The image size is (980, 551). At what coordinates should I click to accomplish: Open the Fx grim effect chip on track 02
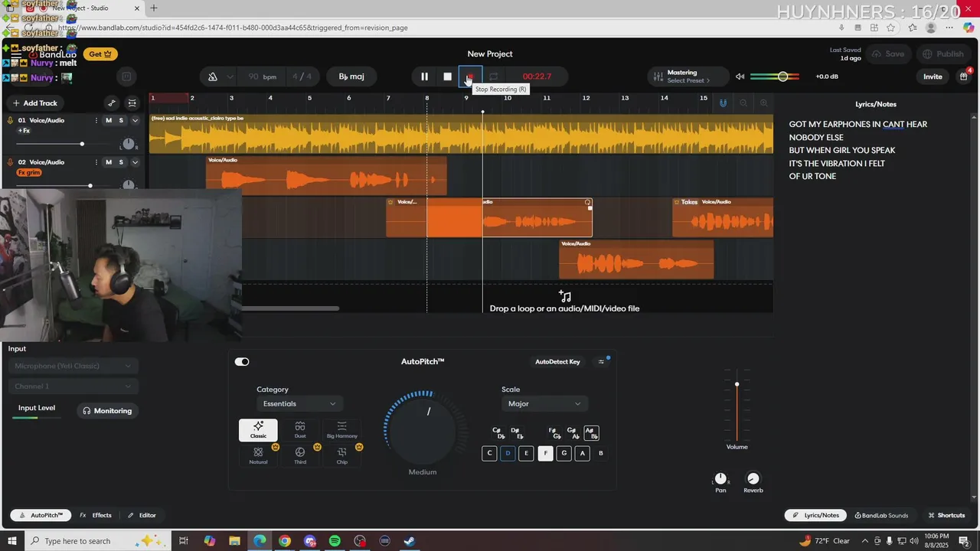[29, 173]
